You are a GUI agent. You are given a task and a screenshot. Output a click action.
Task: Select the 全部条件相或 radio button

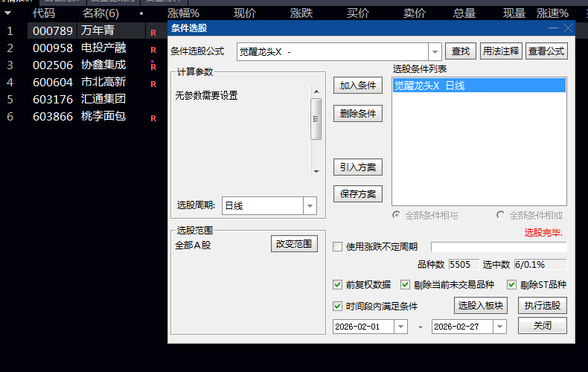[x=500, y=215]
